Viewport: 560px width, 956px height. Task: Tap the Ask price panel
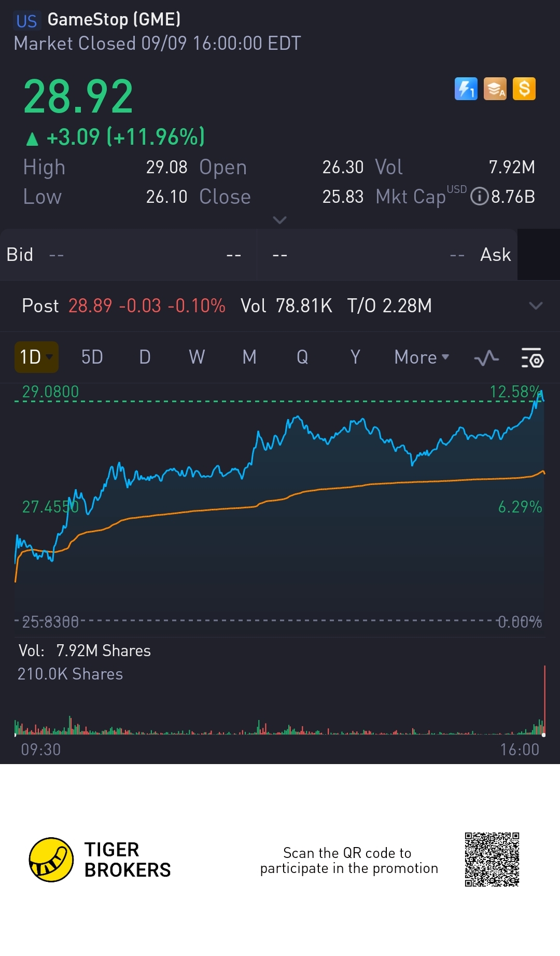click(x=387, y=255)
